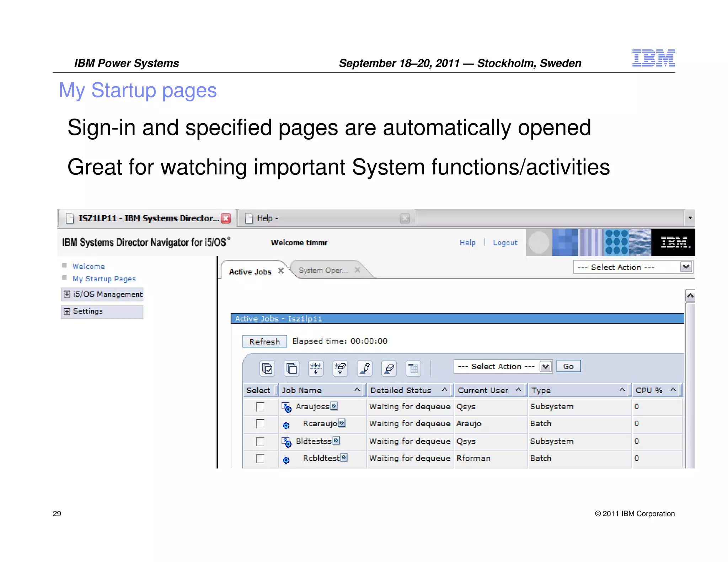
Task: Click the page icon on the ISZ1LP11 browser tab
Action: [x=70, y=218]
